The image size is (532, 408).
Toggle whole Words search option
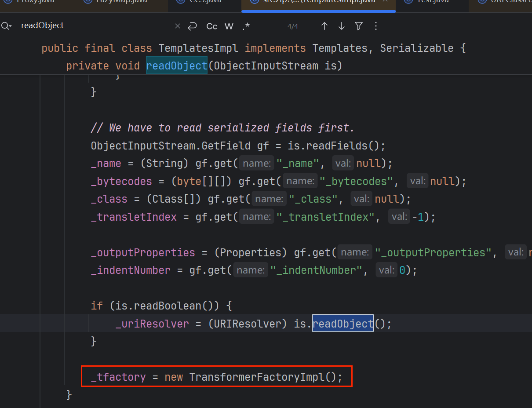pos(229,26)
